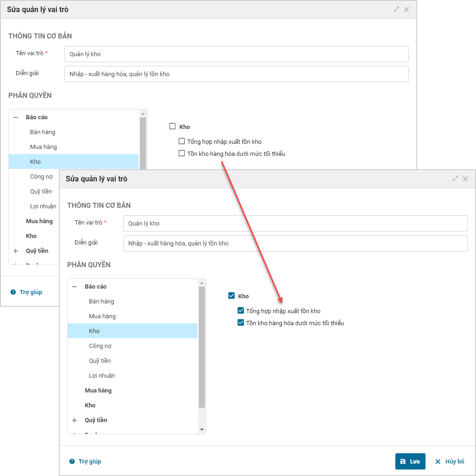Click the scroll-up arrow of the front permission tree
476x476 pixels.
click(202, 283)
